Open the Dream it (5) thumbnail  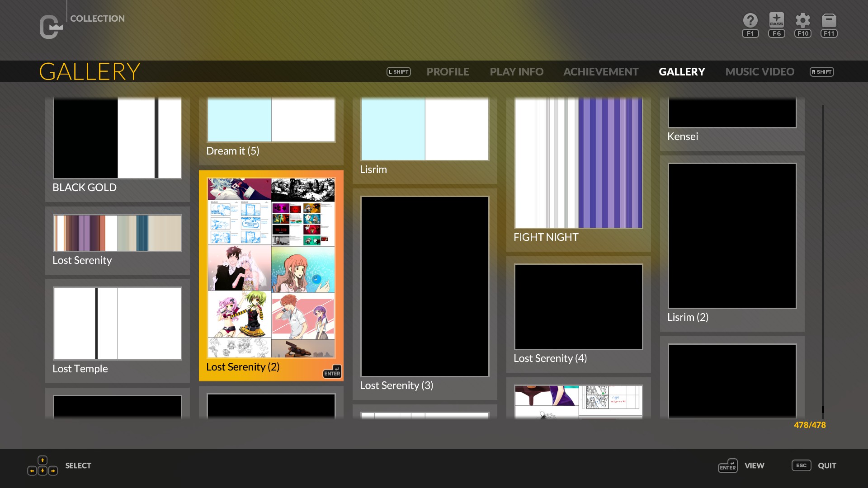click(x=271, y=120)
